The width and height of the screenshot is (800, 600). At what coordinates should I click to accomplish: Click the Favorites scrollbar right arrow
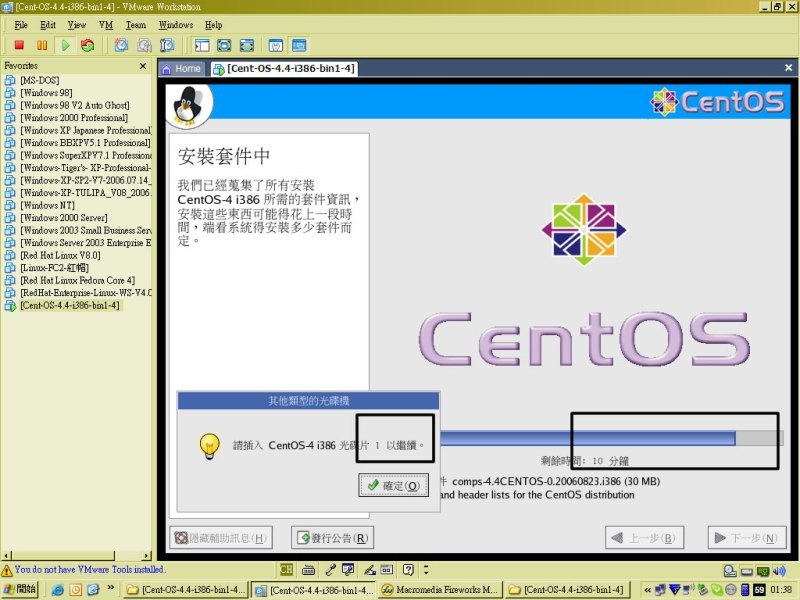[147, 555]
